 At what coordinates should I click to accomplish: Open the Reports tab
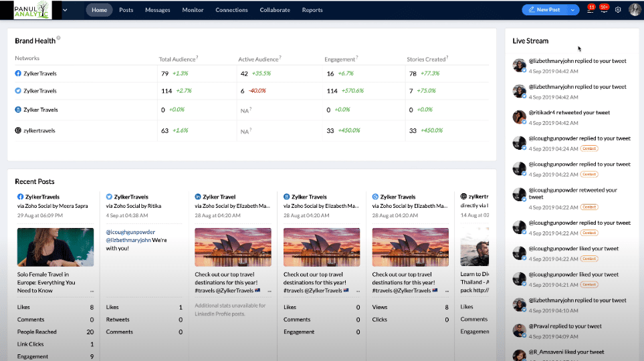(x=312, y=10)
